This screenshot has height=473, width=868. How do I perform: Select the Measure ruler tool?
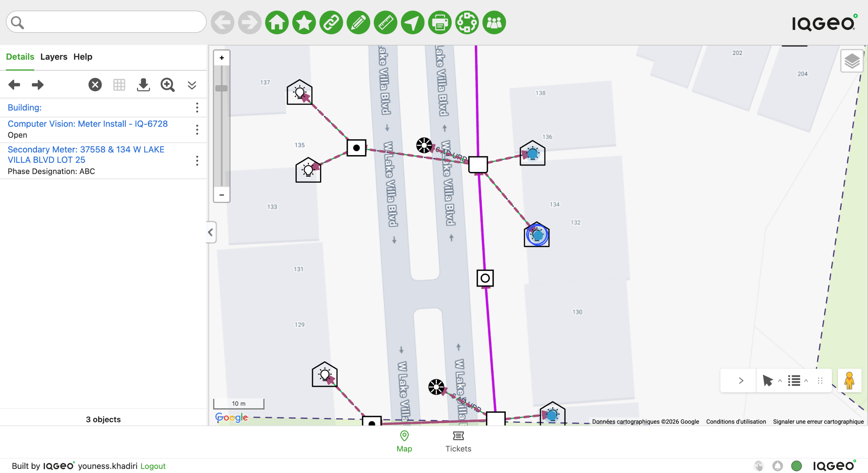click(x=386, y=23)
